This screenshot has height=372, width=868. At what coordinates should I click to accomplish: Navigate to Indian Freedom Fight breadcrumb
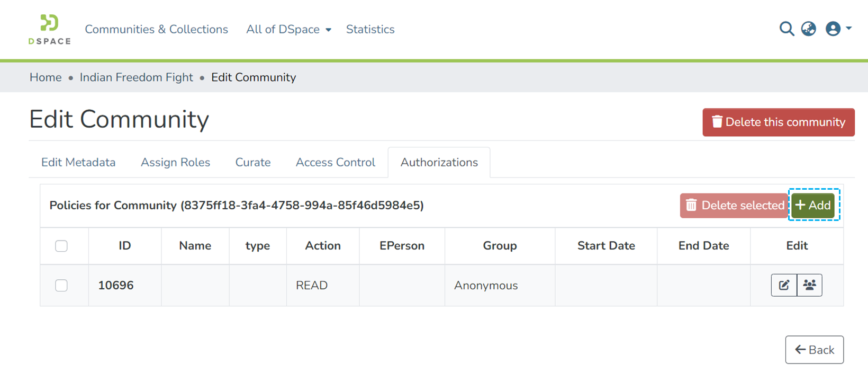click(136, 77)
